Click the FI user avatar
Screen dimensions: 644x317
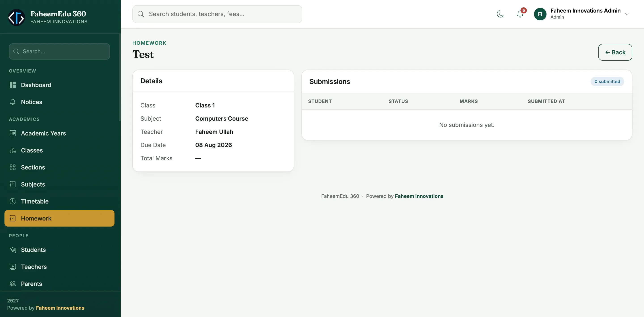coord(540,14)
